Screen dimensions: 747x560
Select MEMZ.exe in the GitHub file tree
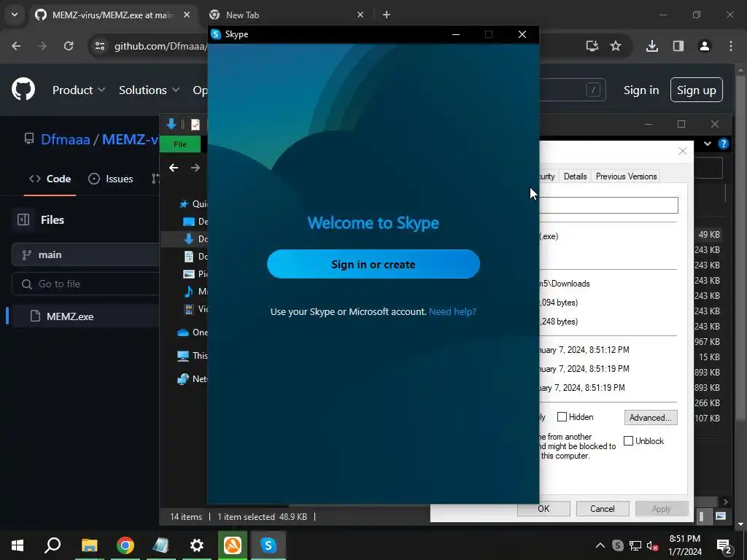[x=70, y=316]
